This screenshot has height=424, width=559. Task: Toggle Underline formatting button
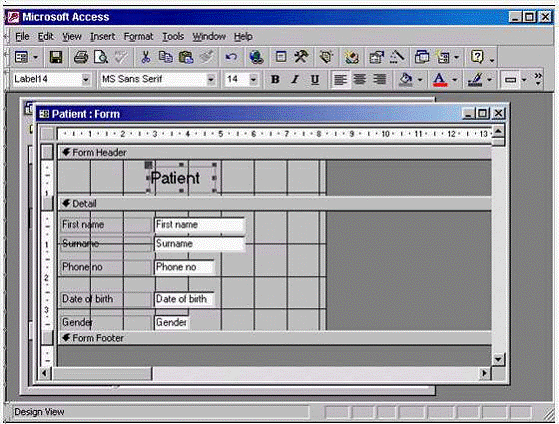[x=315, y=79]
